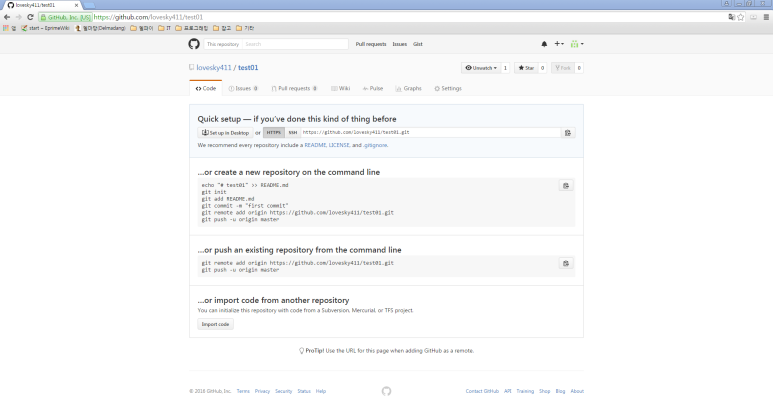Click the browser back arrow
The width and height of the screenshot is (773, 419).
pyautogui.click(x=7, y=17)
